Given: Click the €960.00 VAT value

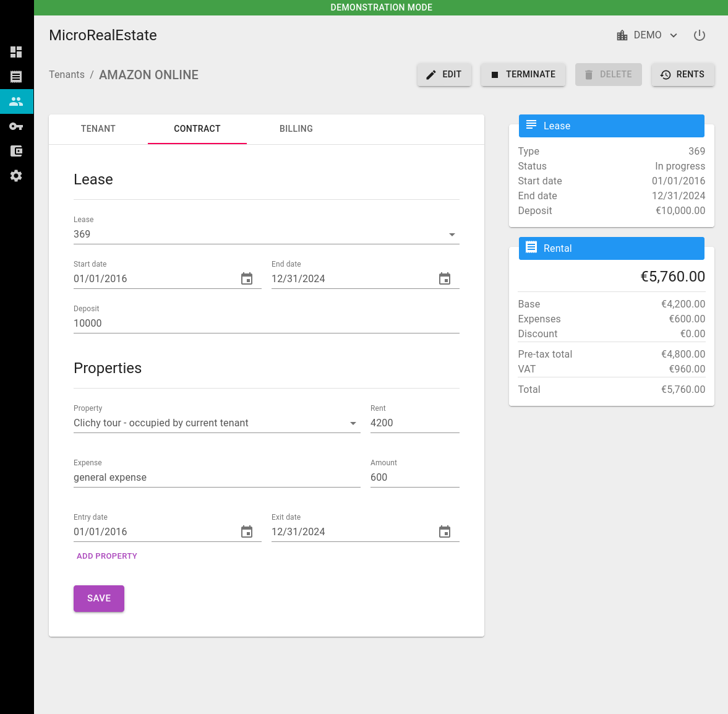Looking at the screenshot, I should 687,369.
